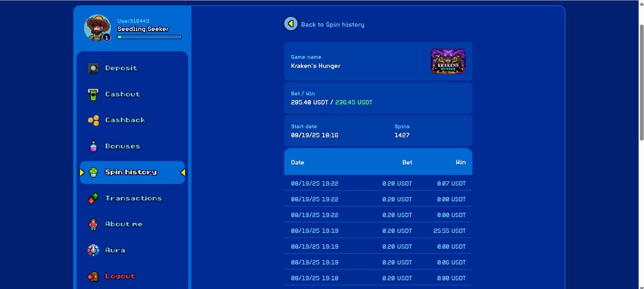This screenshot has width=644, height=289.
Task: Click the start date 08/19/25 18:16
Action: [314, 135]
